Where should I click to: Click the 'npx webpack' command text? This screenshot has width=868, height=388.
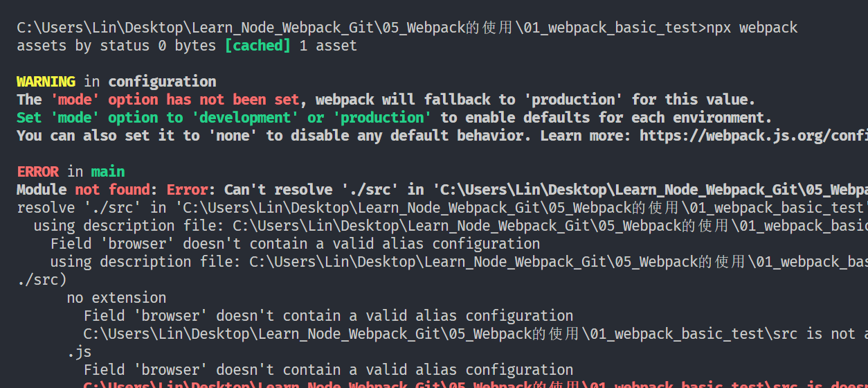click(752, 28)
